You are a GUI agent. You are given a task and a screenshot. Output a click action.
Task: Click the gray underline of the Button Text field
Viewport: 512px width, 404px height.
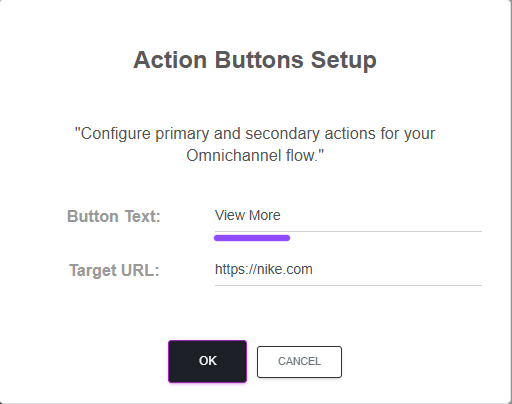pyautogui.click(x=348, y=231)
